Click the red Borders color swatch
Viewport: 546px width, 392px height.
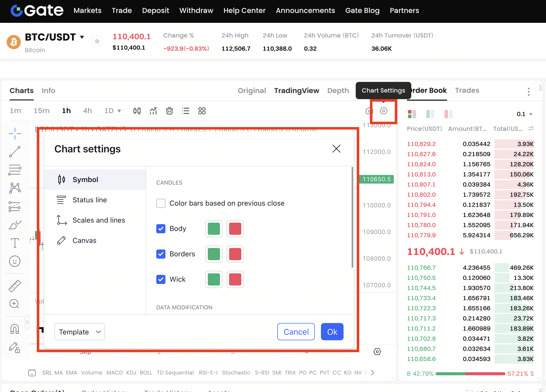(x=235, y=254)
